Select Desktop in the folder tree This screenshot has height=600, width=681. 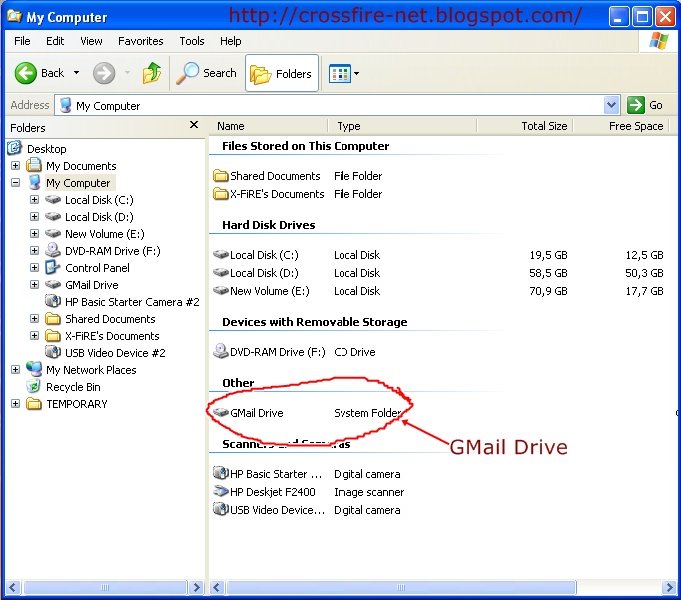coord(46,149)
